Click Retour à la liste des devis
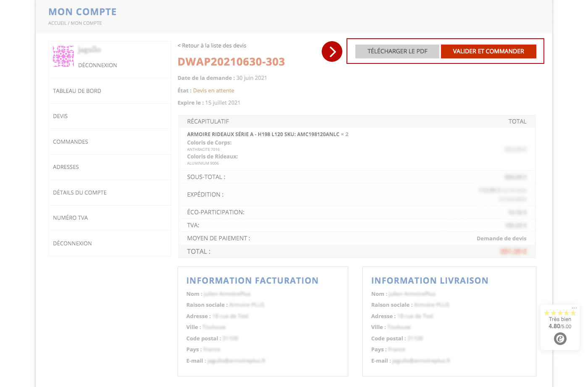Screen dimensions: 588x387 tap(212, 45)
